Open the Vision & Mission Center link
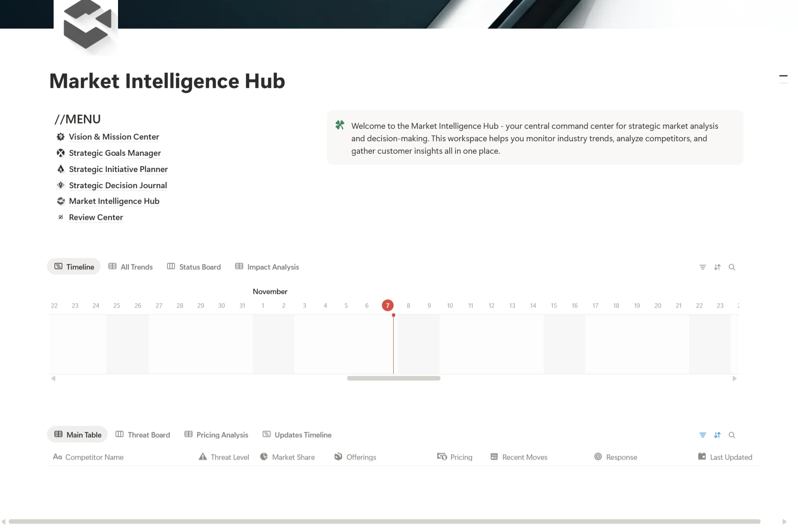Image resolution: width=798 pixels, height=532 pixels. pos(113,137)
